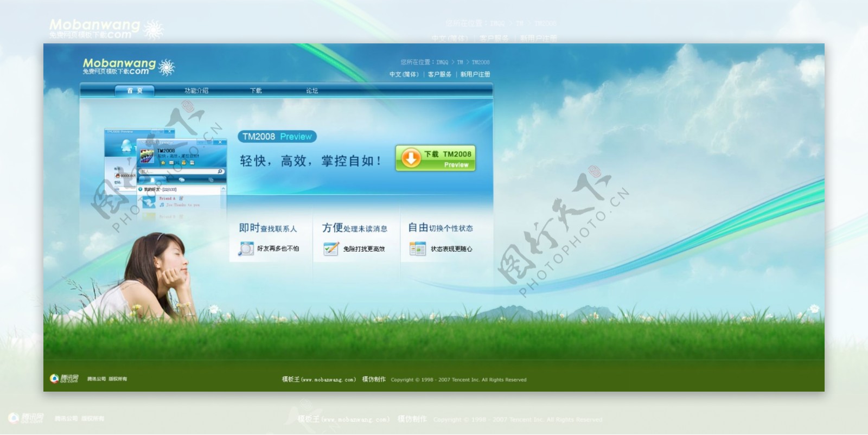Select the chat bubbles tab in TM2008 preview
This screenshot has height=435, width=868.
coord(182,180)
